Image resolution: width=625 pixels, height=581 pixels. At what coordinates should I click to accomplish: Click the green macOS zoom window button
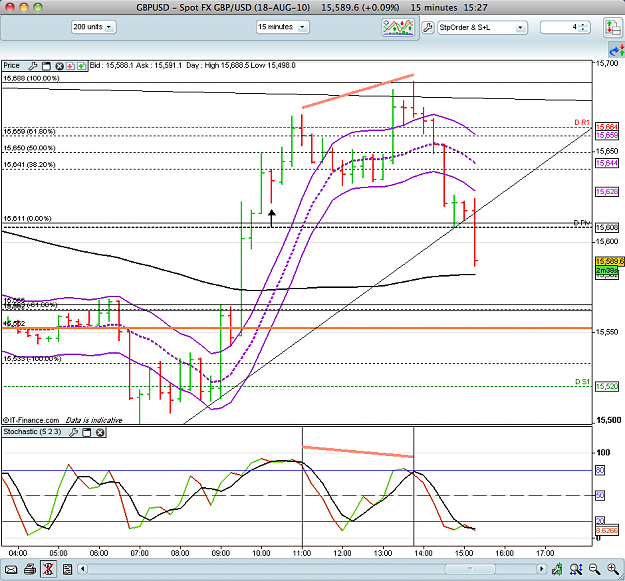tap(38, 7)
